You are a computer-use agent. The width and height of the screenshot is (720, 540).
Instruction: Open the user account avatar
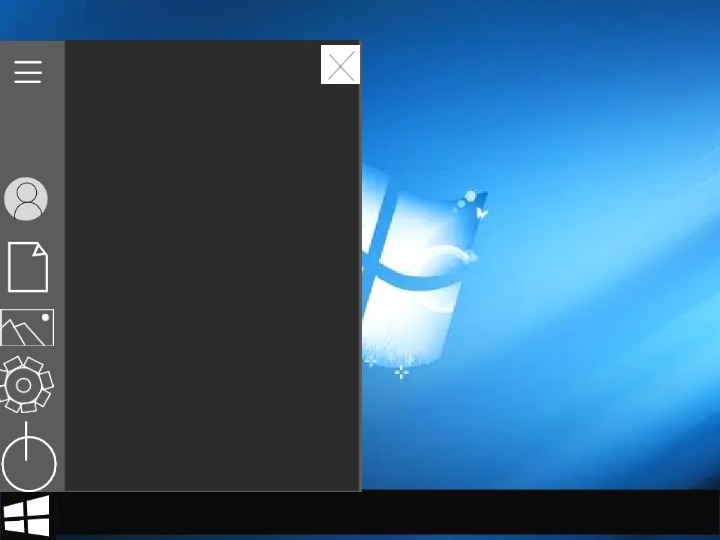coord(26,199)
